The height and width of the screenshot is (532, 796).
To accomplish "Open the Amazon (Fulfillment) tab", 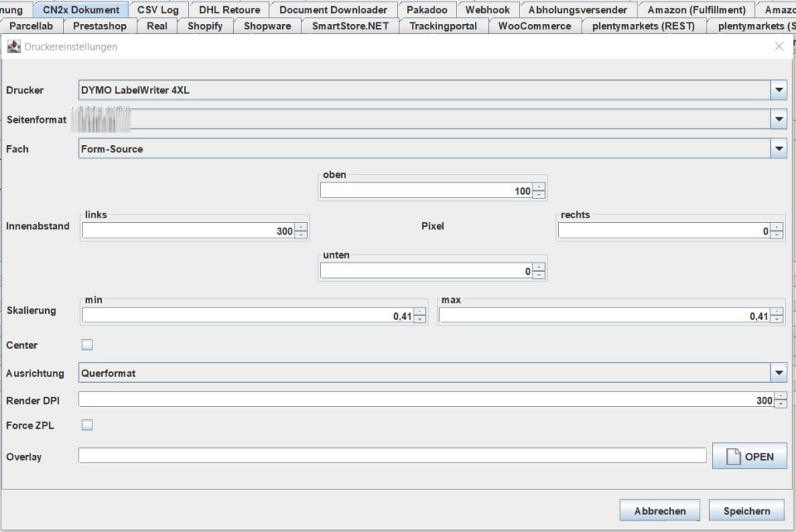I will pyautogui.click(x=696, y=9).
